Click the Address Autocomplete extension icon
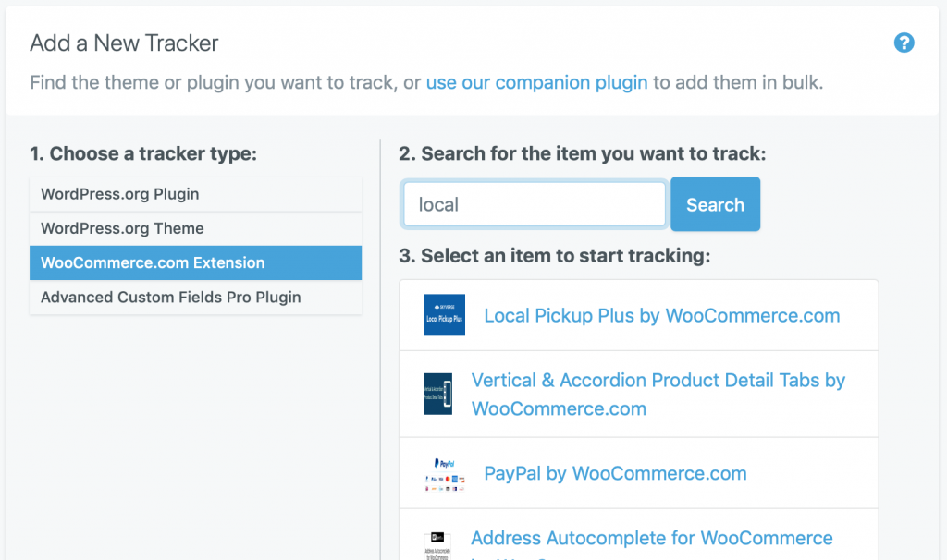Image resolution: width=947 pixels, height=560 pixels. click(437, 545)
